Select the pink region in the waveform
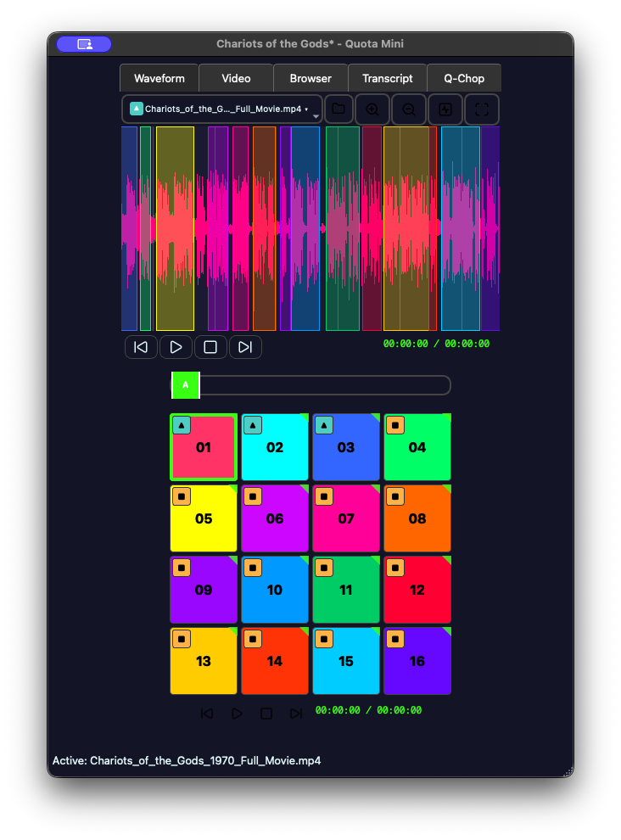 pos(241,229)
